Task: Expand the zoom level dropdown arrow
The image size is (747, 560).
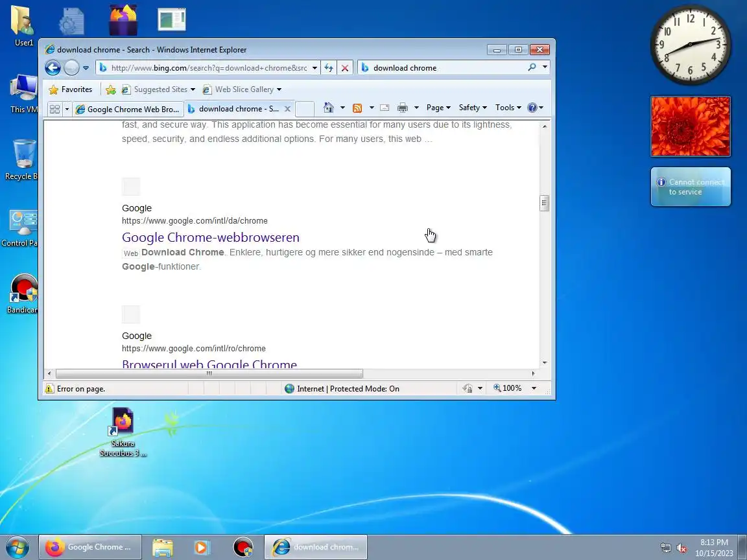Action: point(534,389)
